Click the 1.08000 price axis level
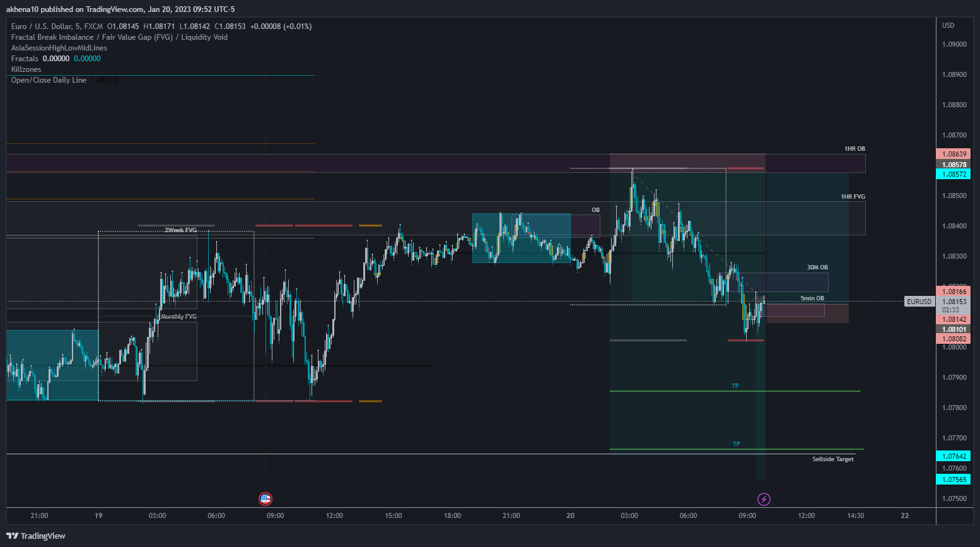 954,348
